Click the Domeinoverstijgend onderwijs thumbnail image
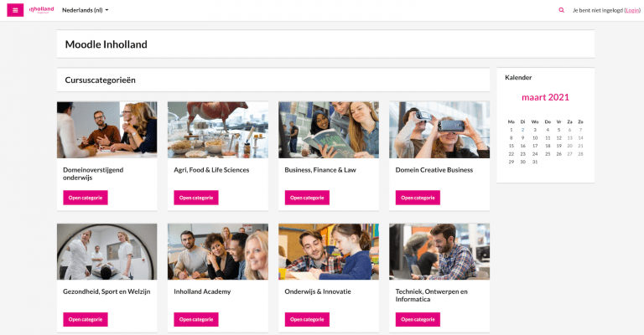 (x=106, y=130)
